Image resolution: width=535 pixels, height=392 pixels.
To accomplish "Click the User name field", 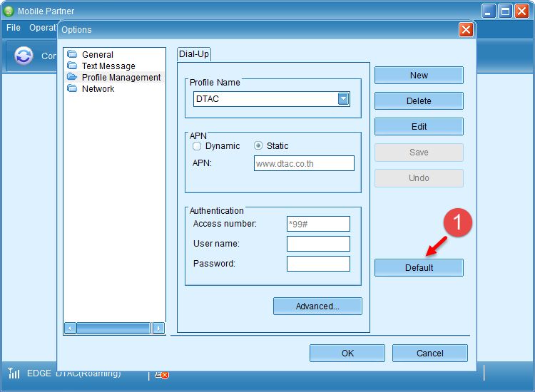I will [x=318, y=244].
